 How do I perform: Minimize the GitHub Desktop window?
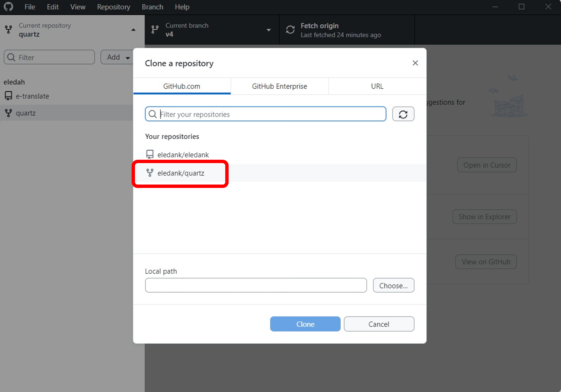click(x=495, y=7)
